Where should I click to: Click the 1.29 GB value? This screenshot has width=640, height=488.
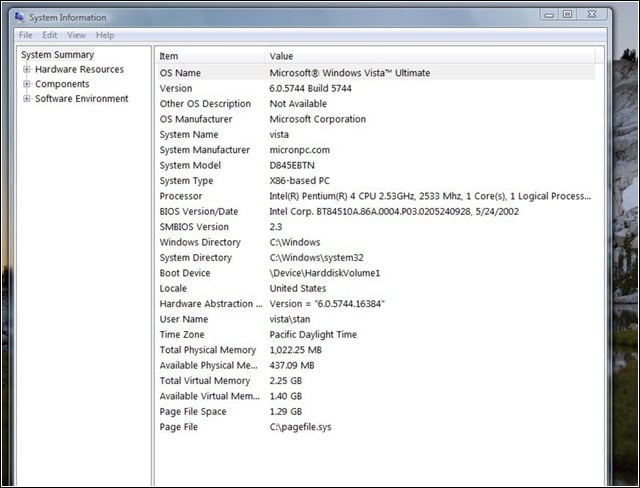click(285, 412)
